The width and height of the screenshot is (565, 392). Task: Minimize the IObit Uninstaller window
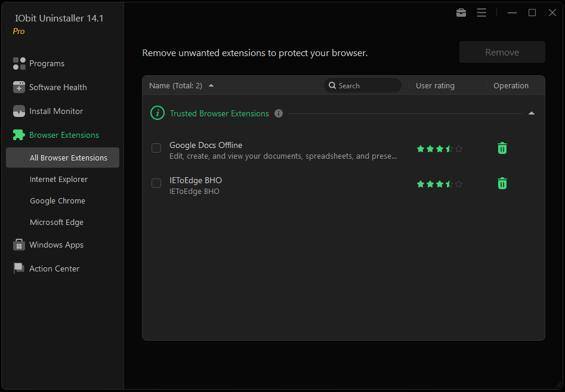pos(512,13)
